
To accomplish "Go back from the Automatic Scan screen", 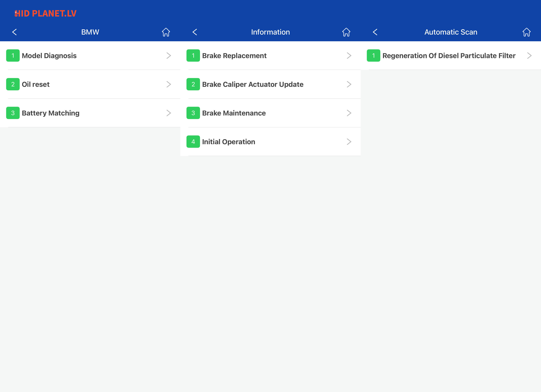I will tap(375, 32).
